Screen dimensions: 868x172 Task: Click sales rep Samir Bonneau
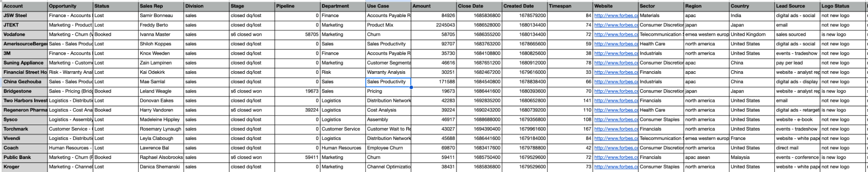coord(161,16)
